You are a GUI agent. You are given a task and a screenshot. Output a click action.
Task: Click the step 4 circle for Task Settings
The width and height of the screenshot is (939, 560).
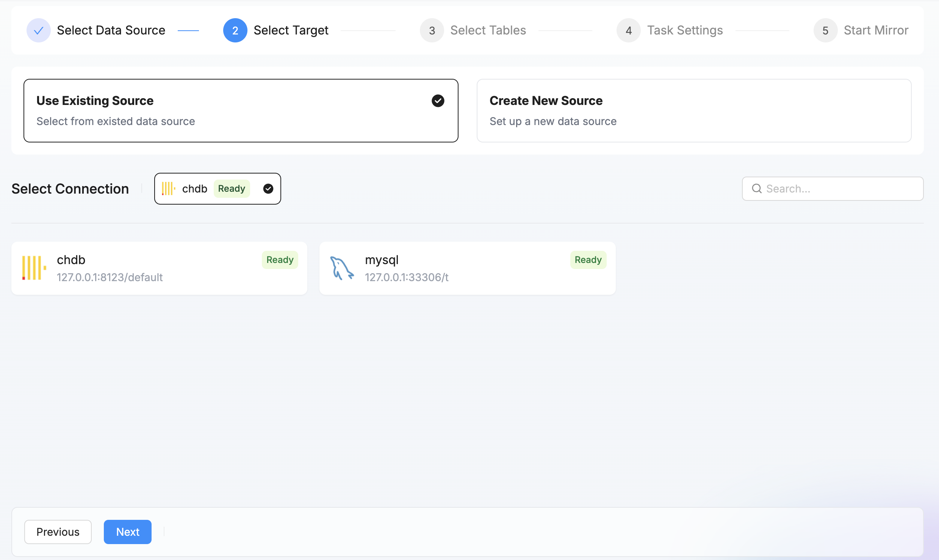[x=629, y=30]
